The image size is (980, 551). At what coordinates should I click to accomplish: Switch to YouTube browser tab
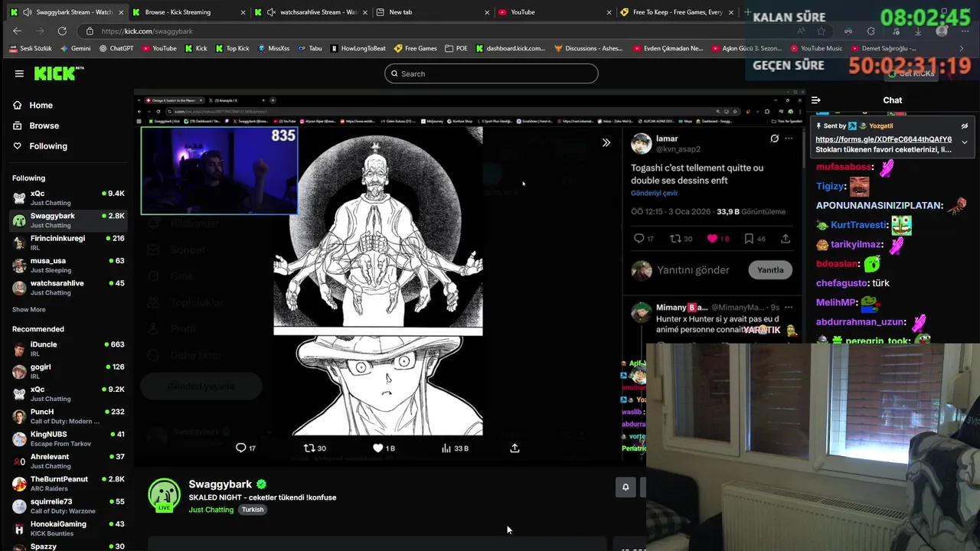[x=554, y=12]
